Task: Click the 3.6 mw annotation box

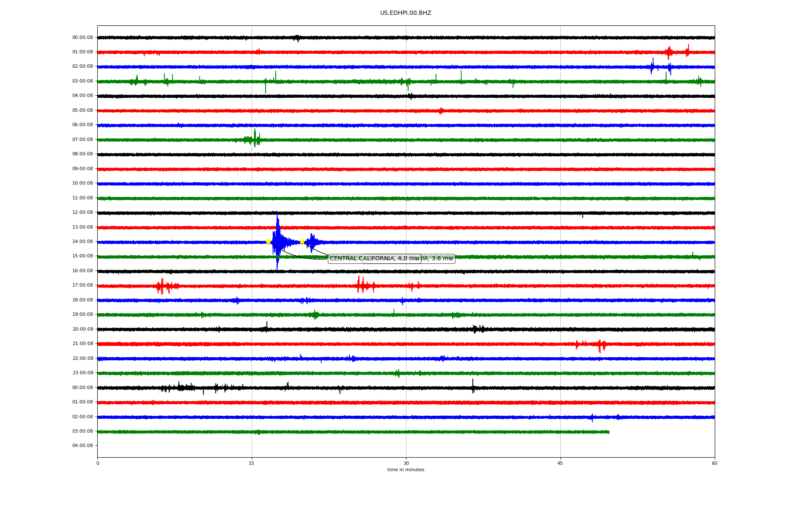Action: [x=440, y=259]
